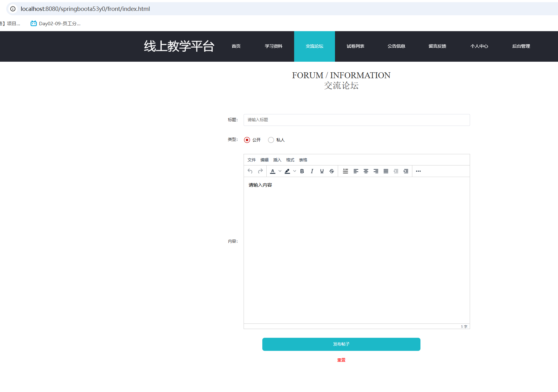558x392 pixels.
Task: Align text center
Action: pos(366,171)
